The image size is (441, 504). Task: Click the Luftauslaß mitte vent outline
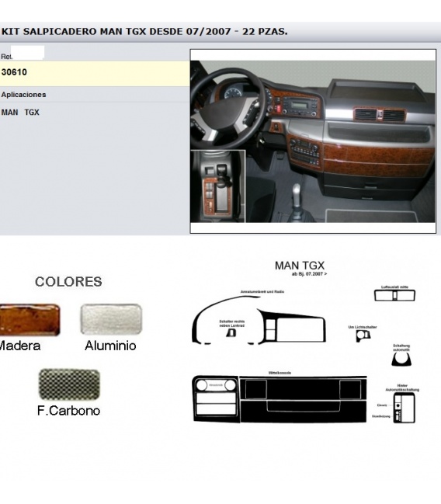(394, 295)
